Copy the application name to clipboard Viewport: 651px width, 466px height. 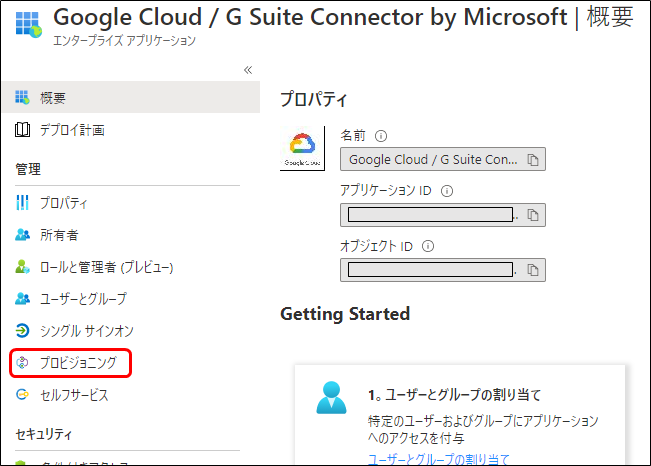534,159
